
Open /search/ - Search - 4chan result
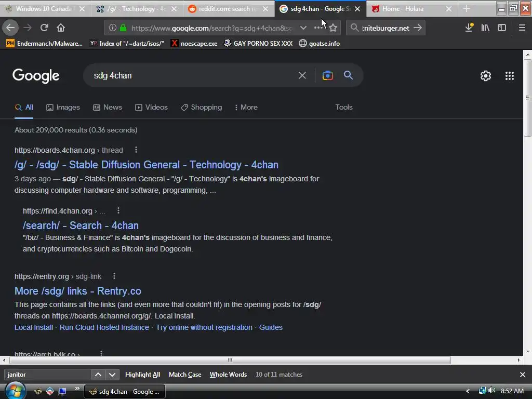point(81,225)
